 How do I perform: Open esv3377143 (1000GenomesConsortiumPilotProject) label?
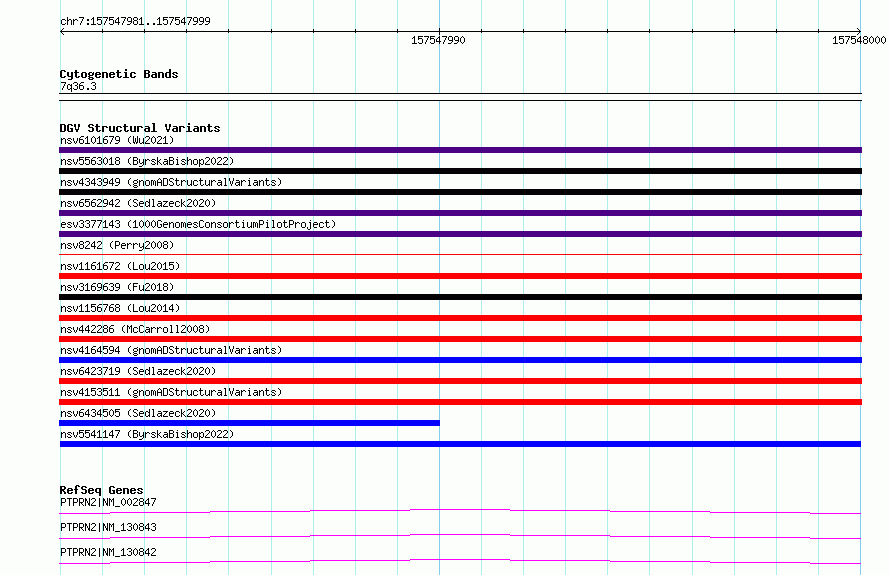(198, 224)
